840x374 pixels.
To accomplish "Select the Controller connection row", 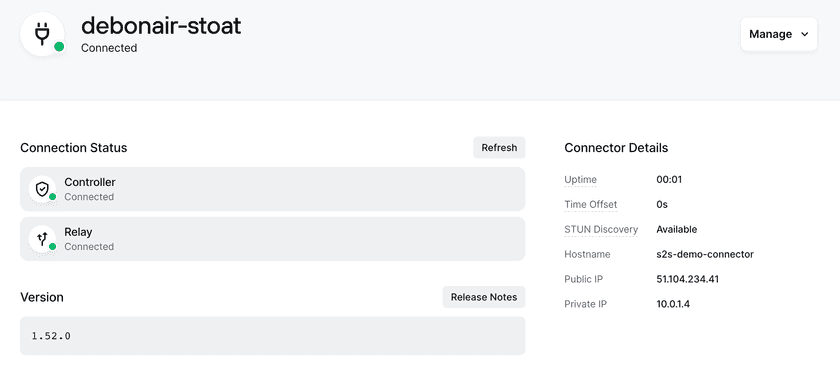I will pos(273,189).
